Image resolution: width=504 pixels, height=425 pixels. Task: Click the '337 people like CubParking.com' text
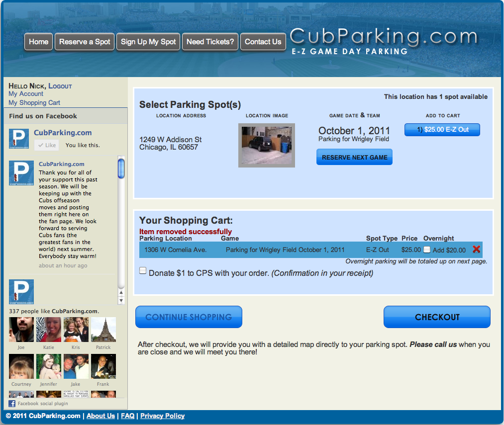(54, 311)
